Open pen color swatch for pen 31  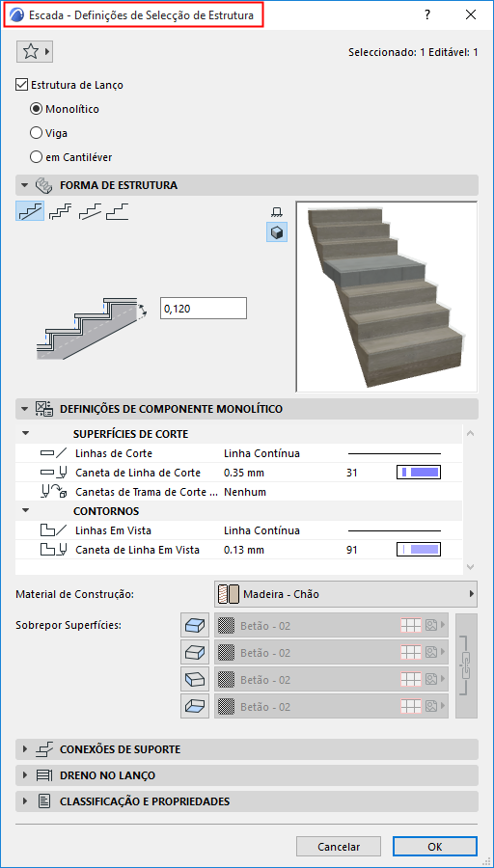point(419,473)
